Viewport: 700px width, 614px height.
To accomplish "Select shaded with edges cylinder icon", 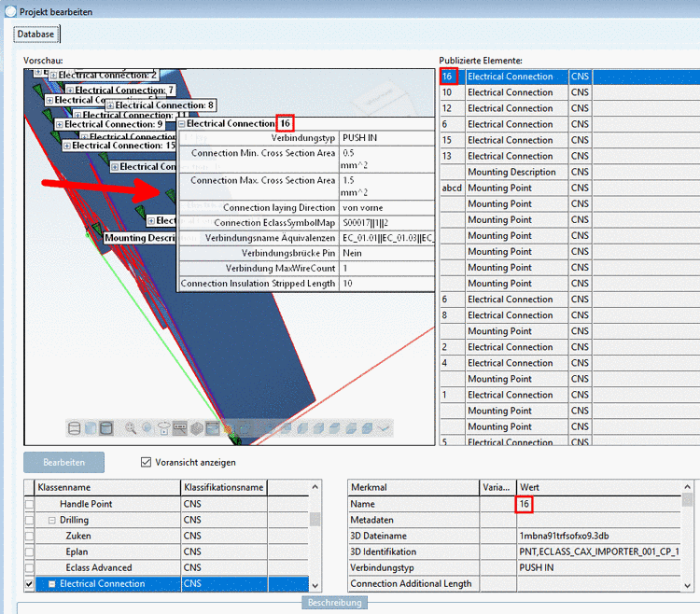I will (x=106, y=428).
